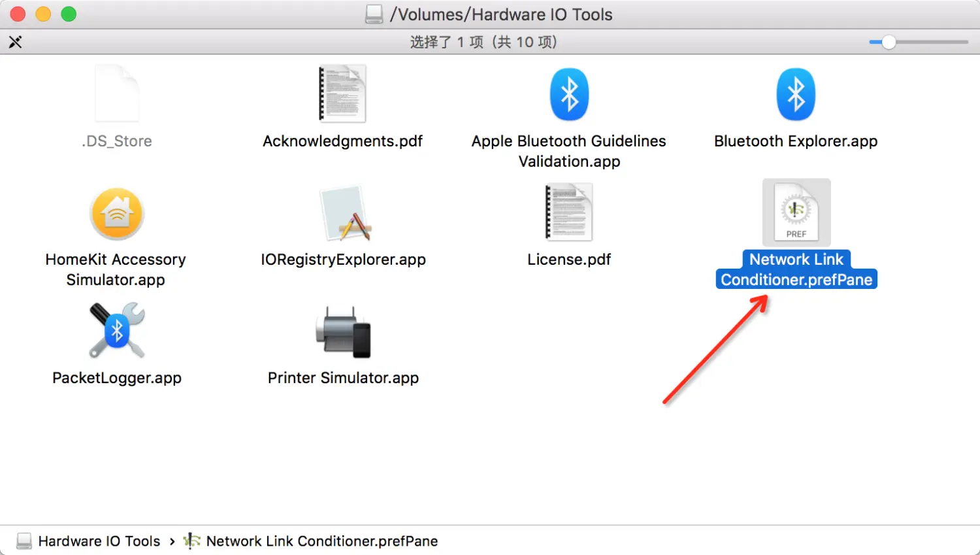The image size is (980, 555).
Task: Zoom the window with green button
Action: click(x=69, y=14)
